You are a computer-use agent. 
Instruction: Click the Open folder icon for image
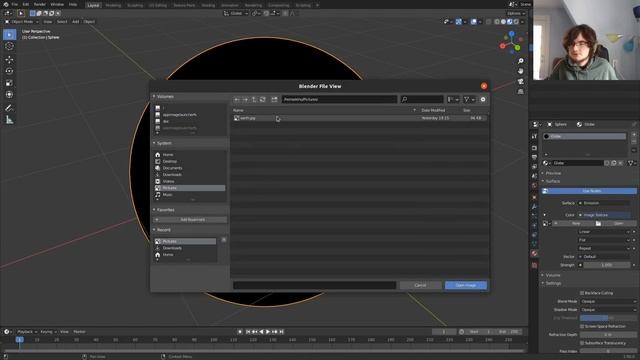click(598, 223)
